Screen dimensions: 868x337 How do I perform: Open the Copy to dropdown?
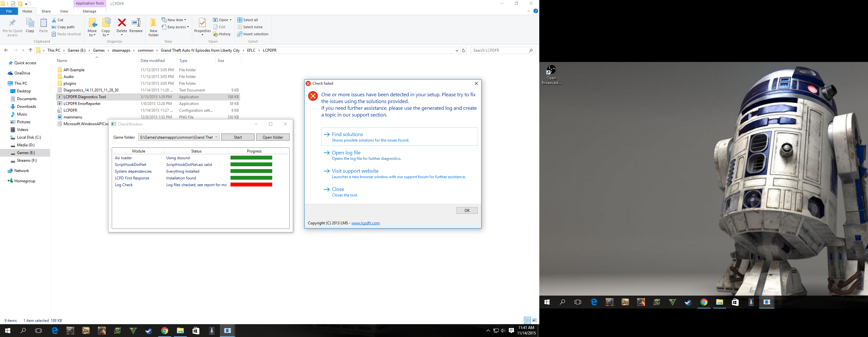coord(106,27)
